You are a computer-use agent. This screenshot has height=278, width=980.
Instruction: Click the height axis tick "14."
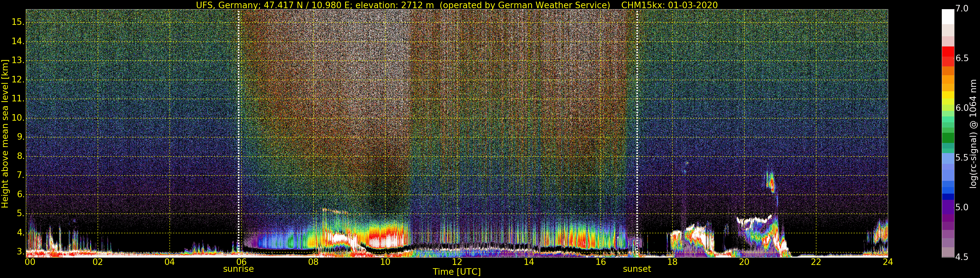tap(18, 41)
